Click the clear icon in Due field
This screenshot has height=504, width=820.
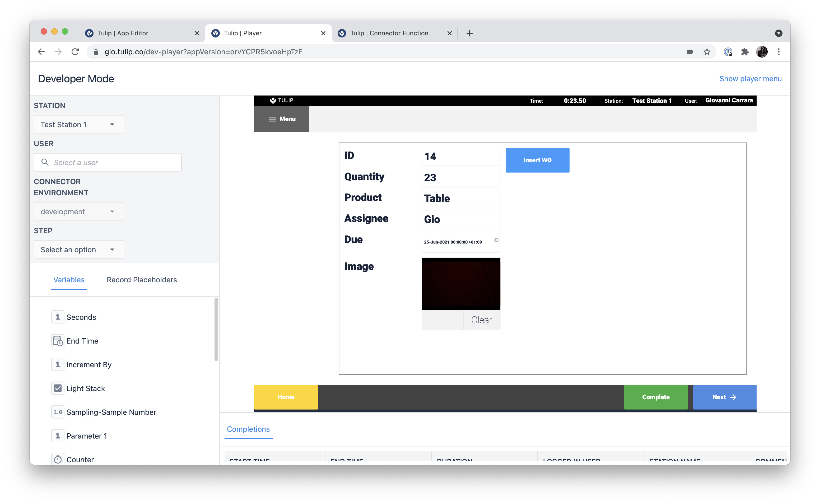coord(496,240)
